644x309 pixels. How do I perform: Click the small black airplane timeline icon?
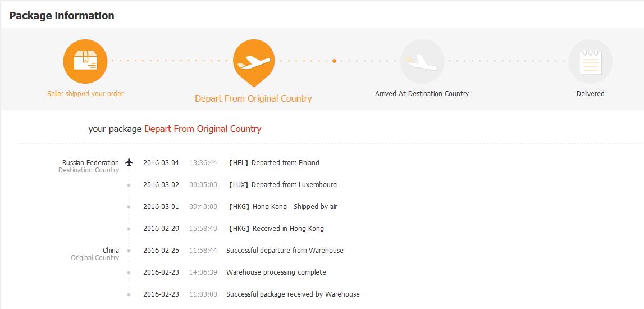(x=130, y=163)
